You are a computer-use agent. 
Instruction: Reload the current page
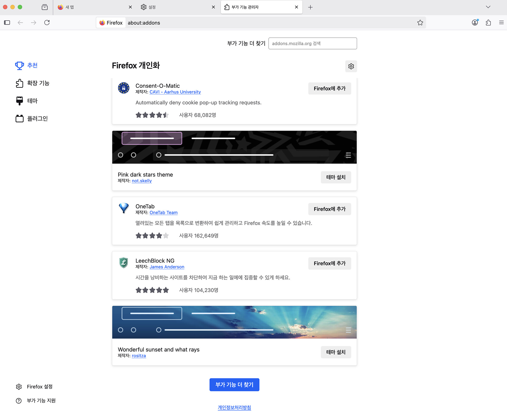47,23
